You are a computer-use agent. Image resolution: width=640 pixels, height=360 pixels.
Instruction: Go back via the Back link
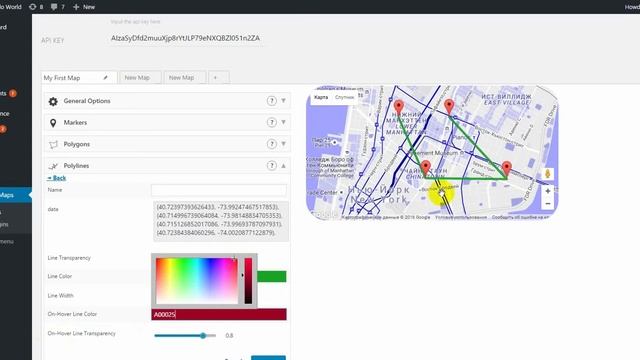point(57,178)
